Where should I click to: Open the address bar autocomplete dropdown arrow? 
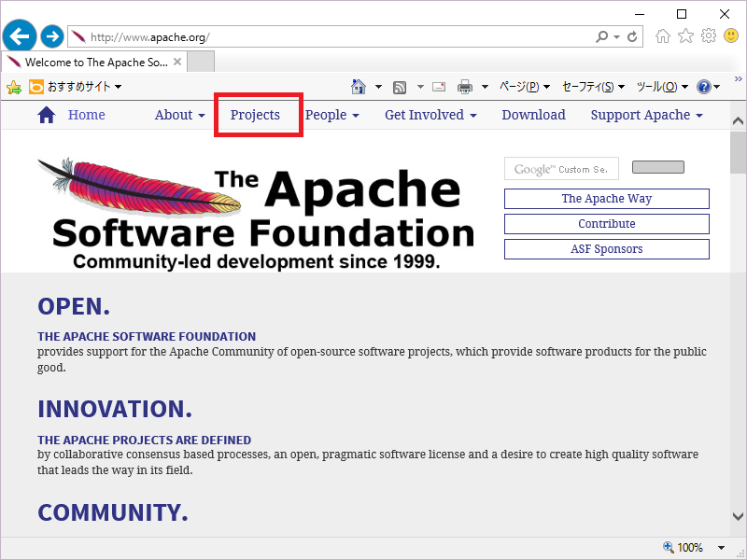click(616, 36)
